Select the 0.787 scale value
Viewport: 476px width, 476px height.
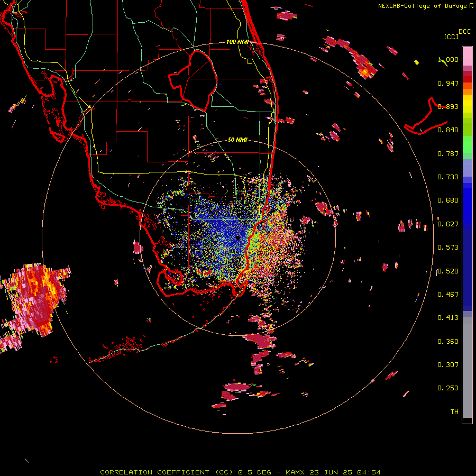coord(448,153)
